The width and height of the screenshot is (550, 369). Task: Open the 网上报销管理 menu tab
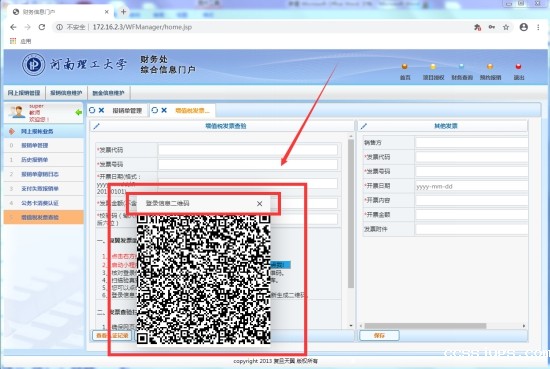coord(24,93)
